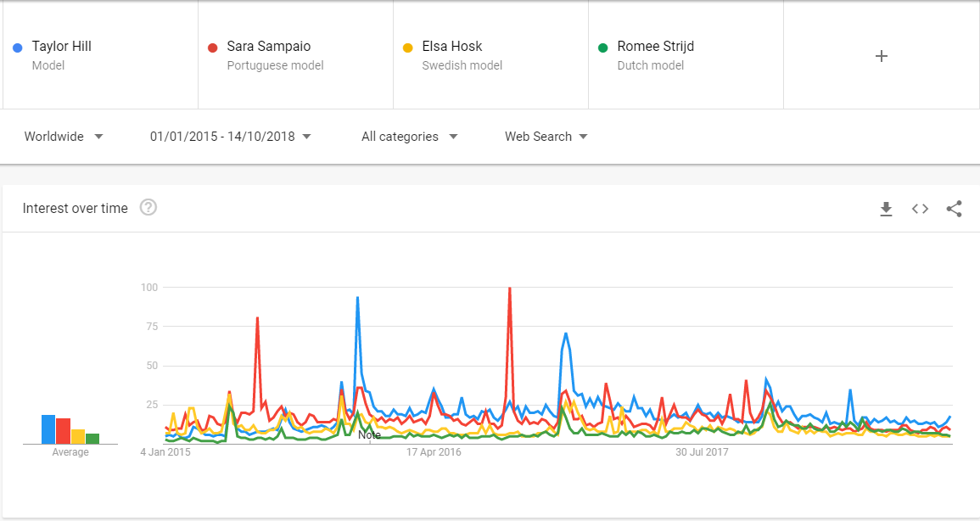Share the interest over time chart

point(954,209)
